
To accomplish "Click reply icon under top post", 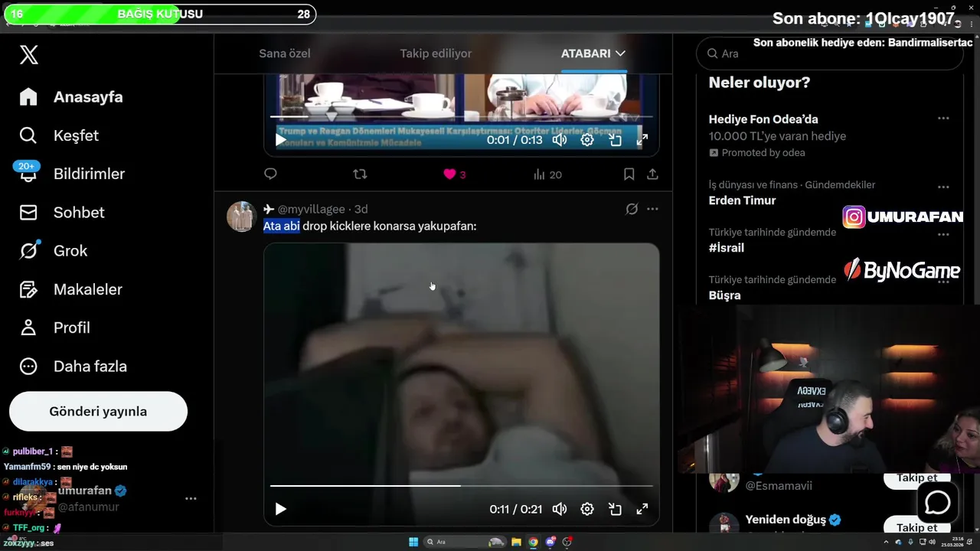I will (270, 174).
